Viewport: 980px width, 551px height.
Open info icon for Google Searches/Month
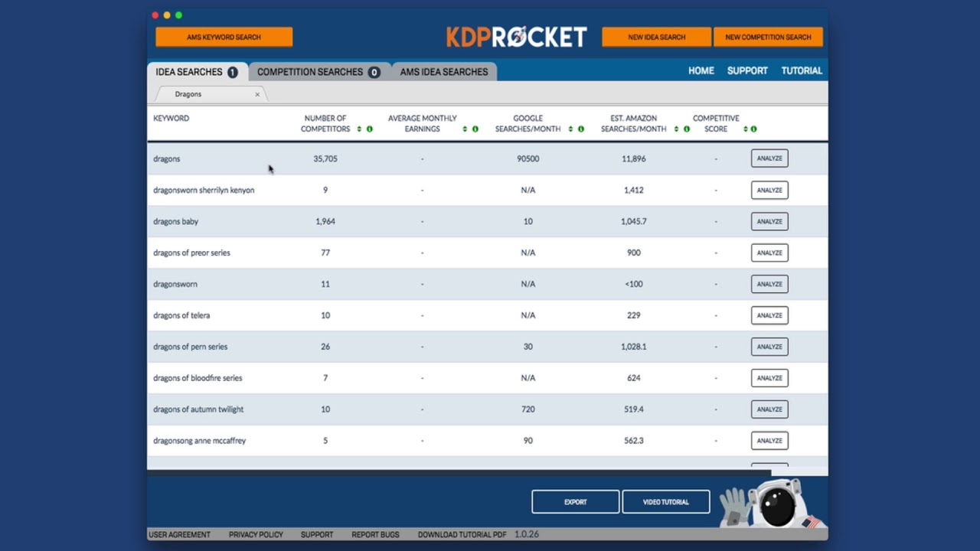point(581,129)
